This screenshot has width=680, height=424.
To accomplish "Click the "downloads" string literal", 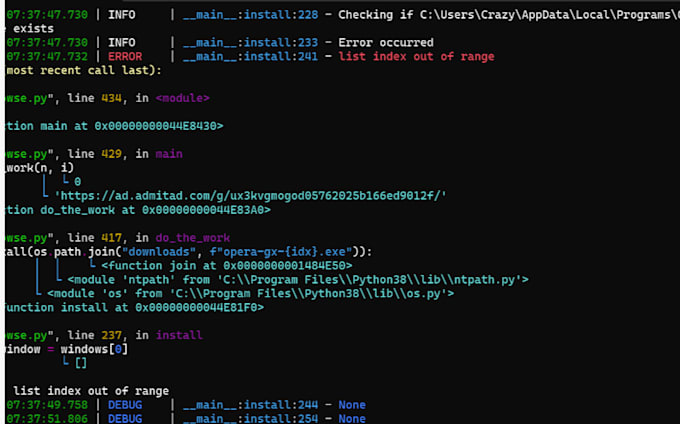I will point(159,252).
